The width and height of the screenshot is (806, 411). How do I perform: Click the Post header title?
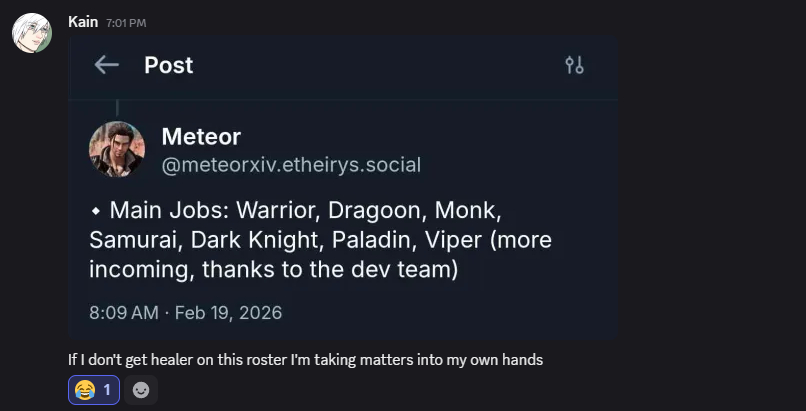[x=168, y=65]
